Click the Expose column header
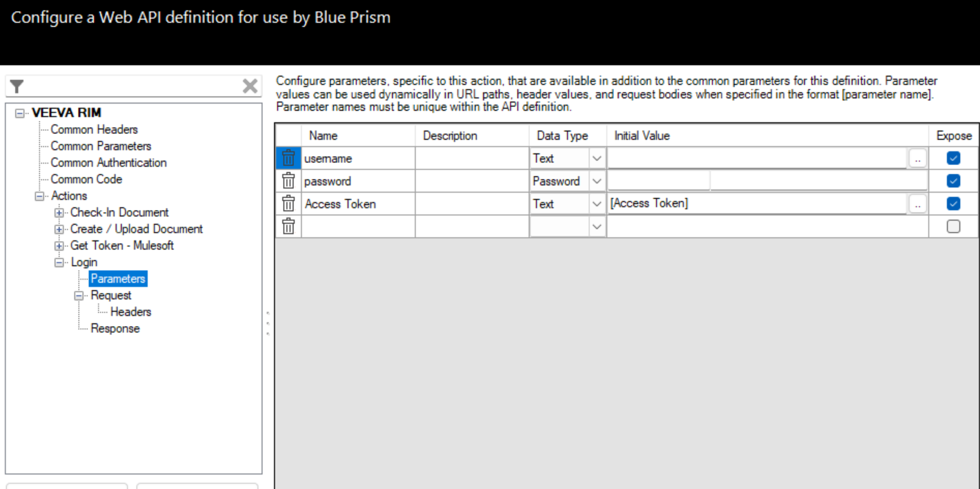The width and height of the screenshot is (980, 489). click(954, 135)
